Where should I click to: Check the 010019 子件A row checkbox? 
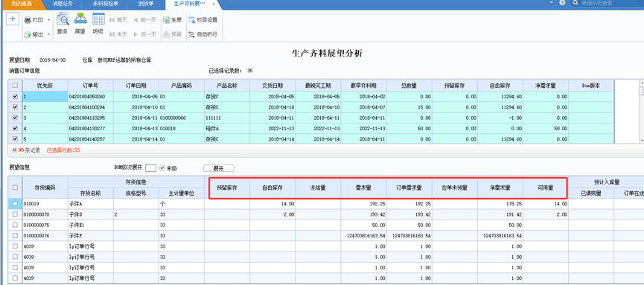(x=15, y=204)
